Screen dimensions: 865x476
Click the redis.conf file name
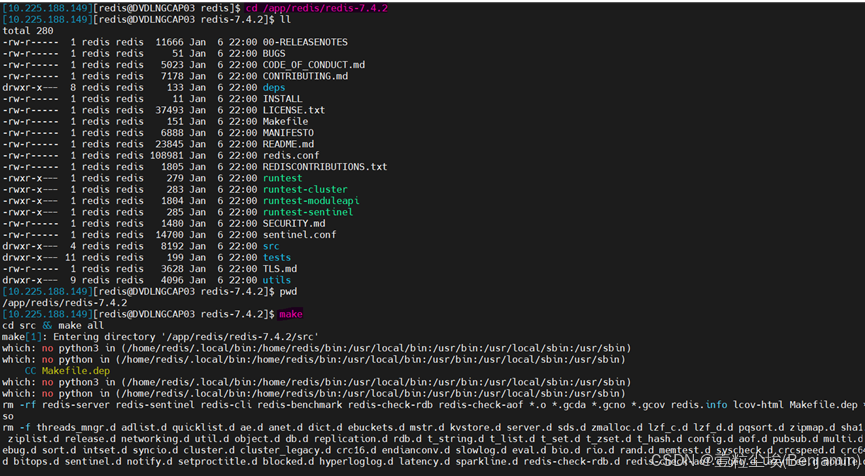[x=291, y=155]
